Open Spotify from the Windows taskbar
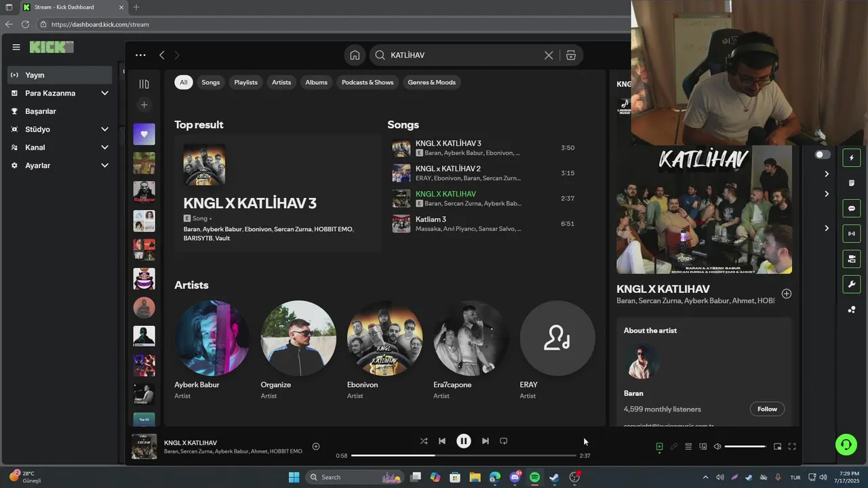Viewport: 868px width, 488px height. pos(534,477)
